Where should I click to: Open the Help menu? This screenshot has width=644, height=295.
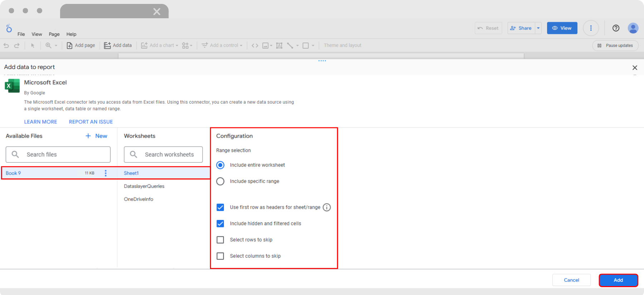click(71, 34)
